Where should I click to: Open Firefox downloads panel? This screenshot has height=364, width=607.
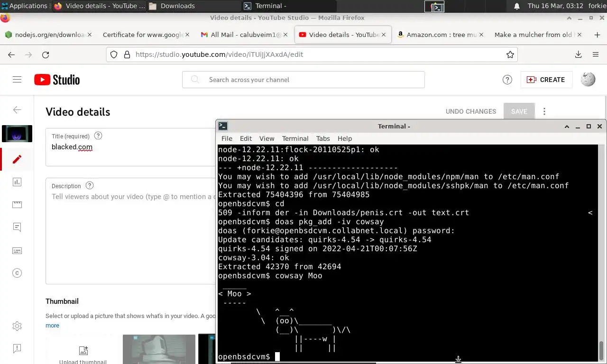tap(579, 55)
